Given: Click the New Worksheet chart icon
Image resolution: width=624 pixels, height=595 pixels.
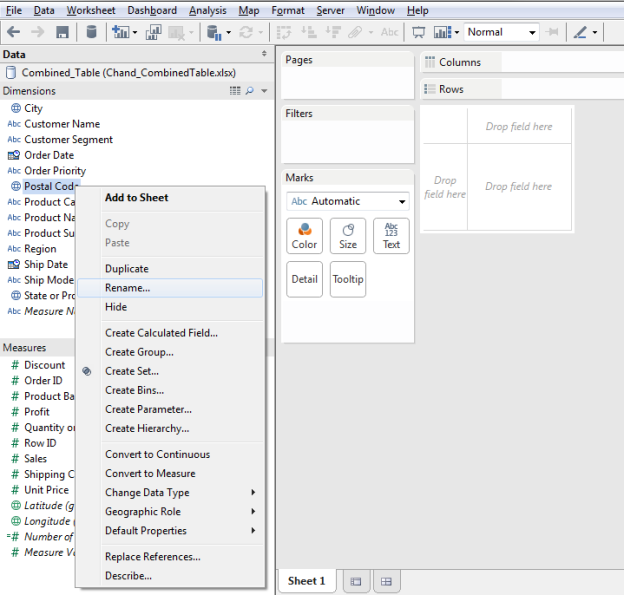Looking at the screenshot, I should 121,32.
